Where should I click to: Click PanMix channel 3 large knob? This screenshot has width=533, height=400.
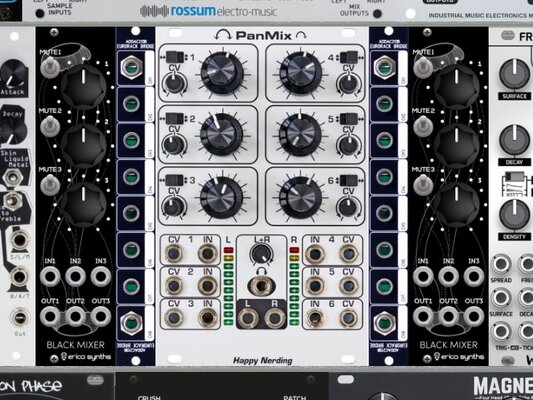click(x=222, y=197)
